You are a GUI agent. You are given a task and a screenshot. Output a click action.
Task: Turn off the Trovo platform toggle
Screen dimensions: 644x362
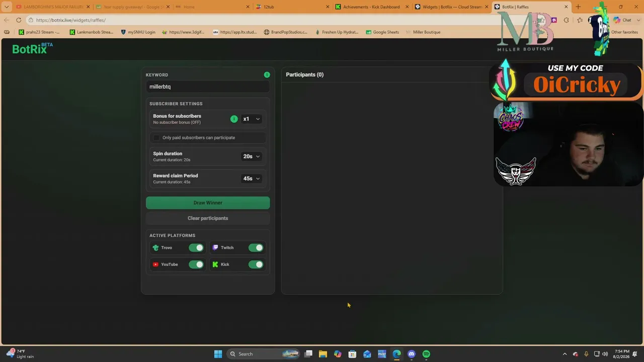pyautogui.click(x=196, y=248)
